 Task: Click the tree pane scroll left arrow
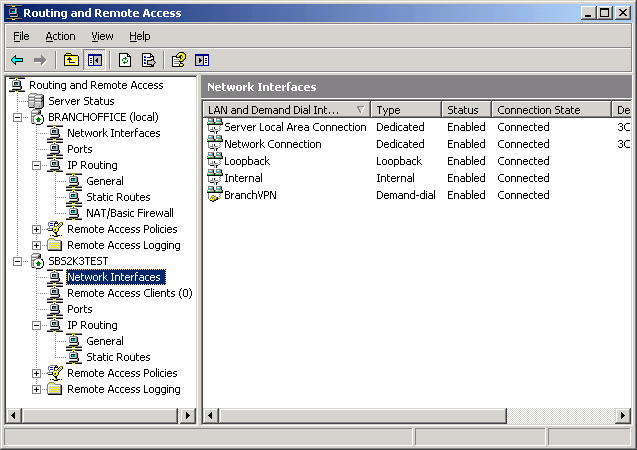(x=13, y=415)
